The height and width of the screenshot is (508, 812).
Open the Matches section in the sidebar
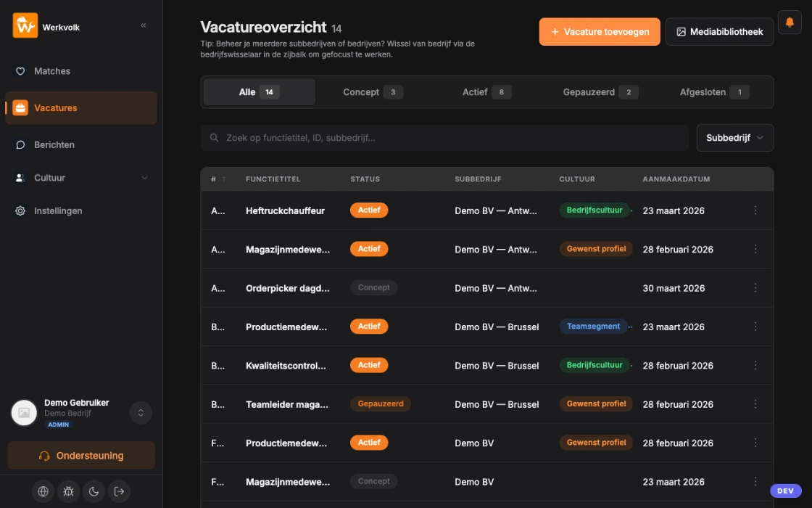pyautogui.click(x=51, y=71)
